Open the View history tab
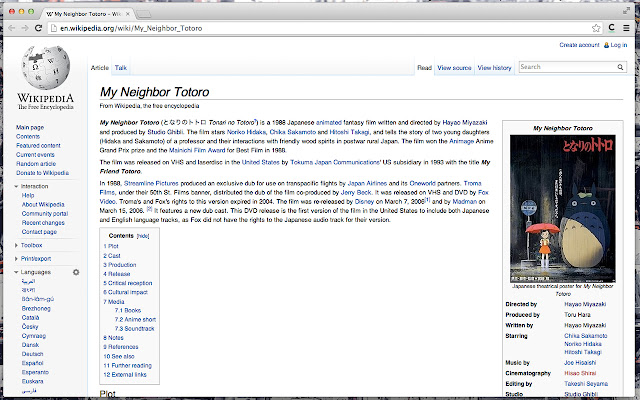The width and height of the screenshot is (640, 400). (x=494, y=68)
